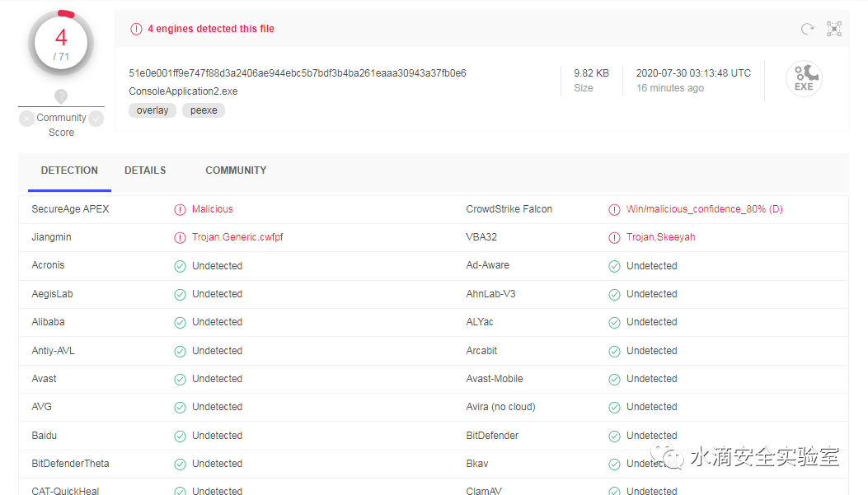Click the ConsoleApplication2.exe file name

(183, 91)
